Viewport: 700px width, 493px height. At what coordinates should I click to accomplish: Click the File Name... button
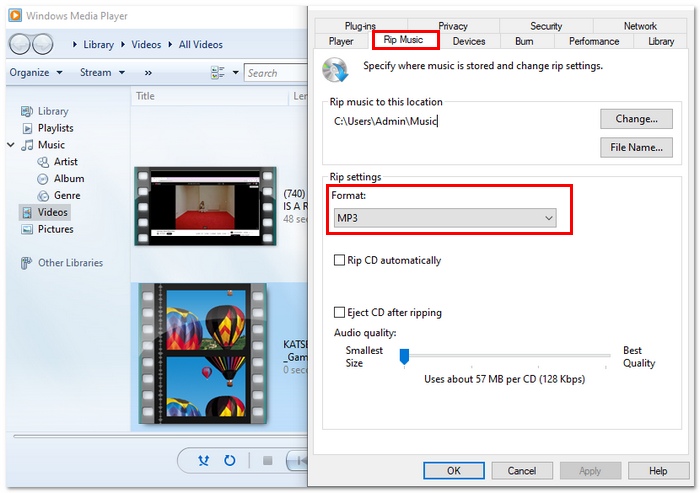click(636, 147)
